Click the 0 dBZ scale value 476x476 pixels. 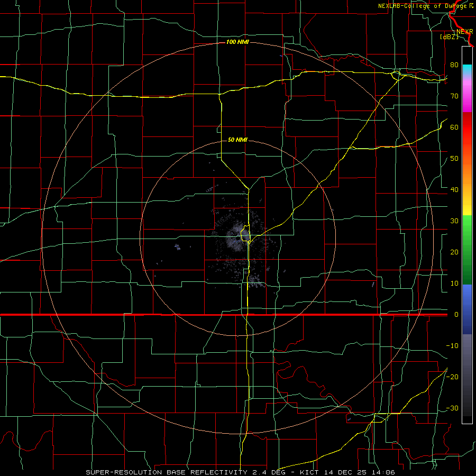click(456, 315)
